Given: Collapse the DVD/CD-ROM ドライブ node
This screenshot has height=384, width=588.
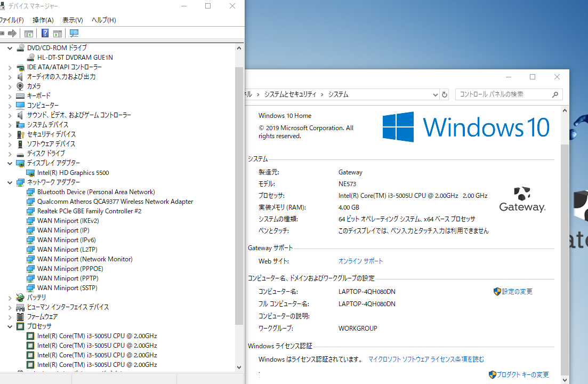Looking at the screenshot, I should [10, 48].
